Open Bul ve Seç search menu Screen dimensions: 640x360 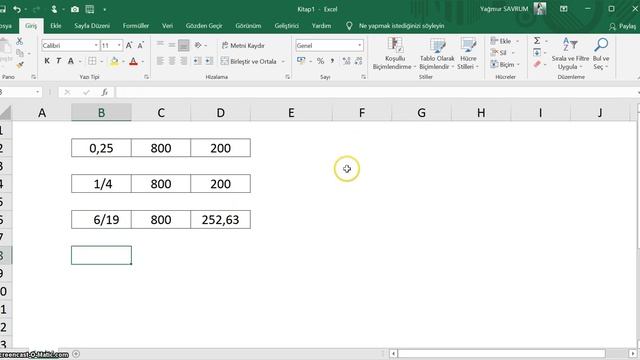point(601,53)
